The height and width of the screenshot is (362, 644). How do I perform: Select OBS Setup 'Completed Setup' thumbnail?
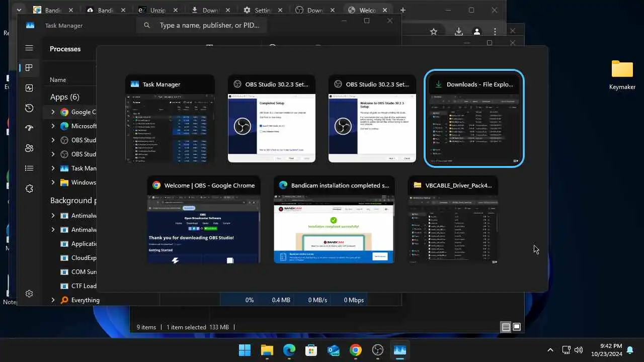pyautogui.click(x=272, y=119)
